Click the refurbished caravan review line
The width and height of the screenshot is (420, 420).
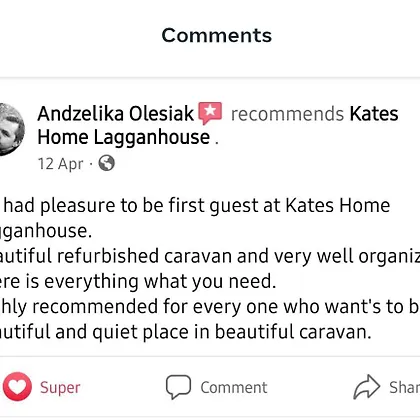210,256
